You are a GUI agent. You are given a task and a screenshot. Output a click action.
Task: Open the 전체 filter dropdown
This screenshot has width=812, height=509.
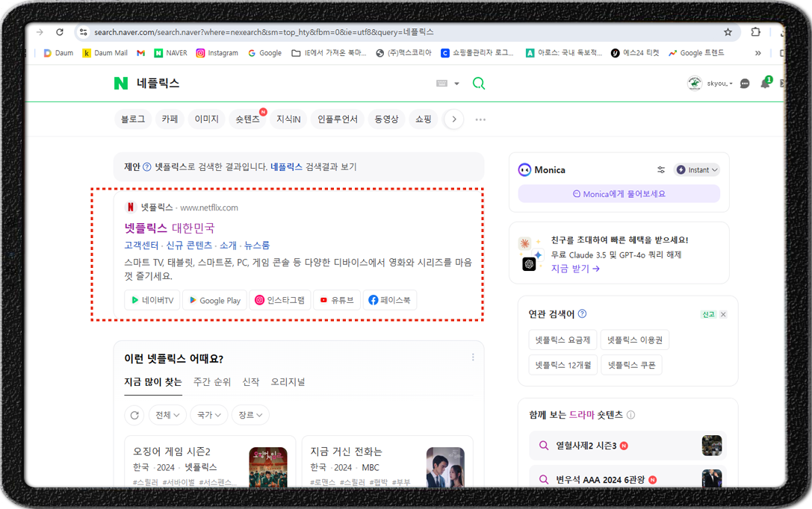point(167,415)
